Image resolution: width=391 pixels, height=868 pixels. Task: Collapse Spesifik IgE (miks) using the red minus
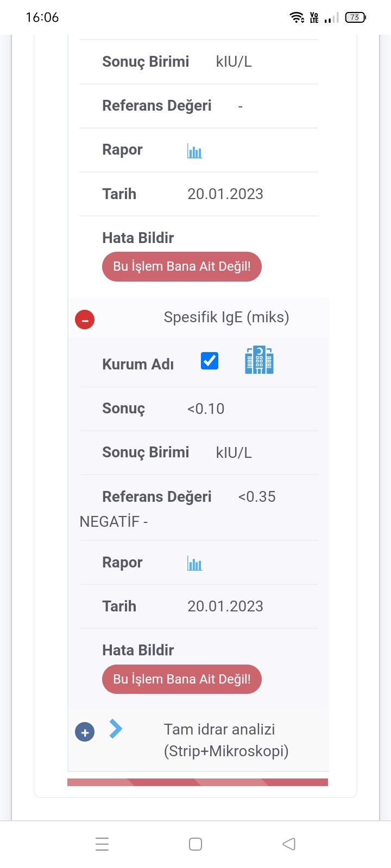(85, 320)
